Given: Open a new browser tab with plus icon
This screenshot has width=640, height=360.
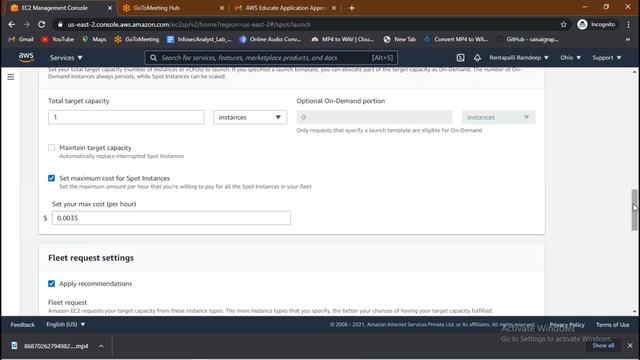Looking at the screenshot, I should pyautogui.click(x=351, y=8).
